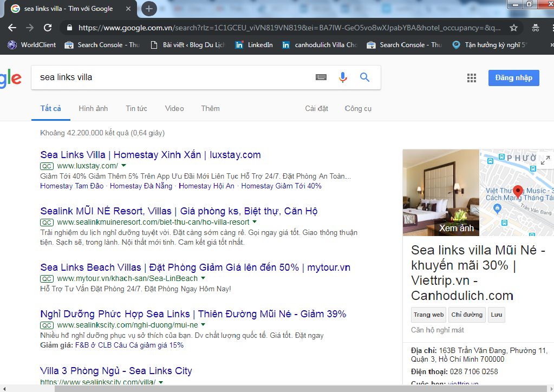
Task: Open the LinkedIn bookmark
Action: [254, 45]
